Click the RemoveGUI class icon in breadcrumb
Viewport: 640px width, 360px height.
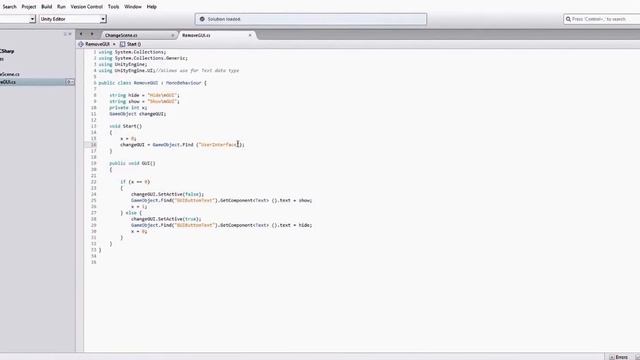[80, 44]
